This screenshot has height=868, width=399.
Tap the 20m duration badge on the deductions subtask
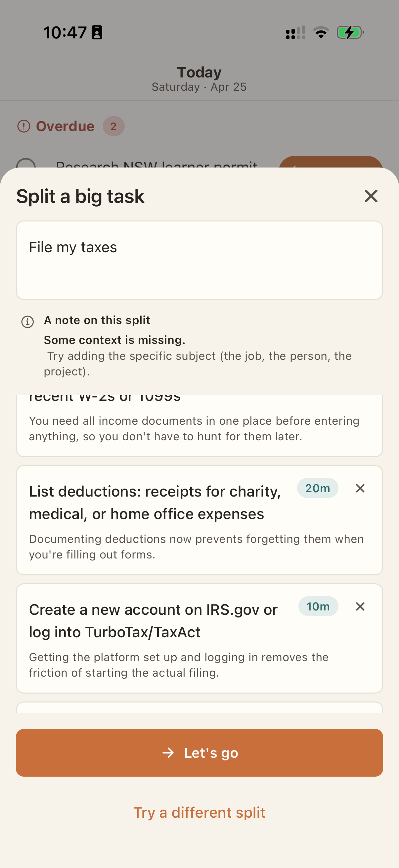coord(317,488)
